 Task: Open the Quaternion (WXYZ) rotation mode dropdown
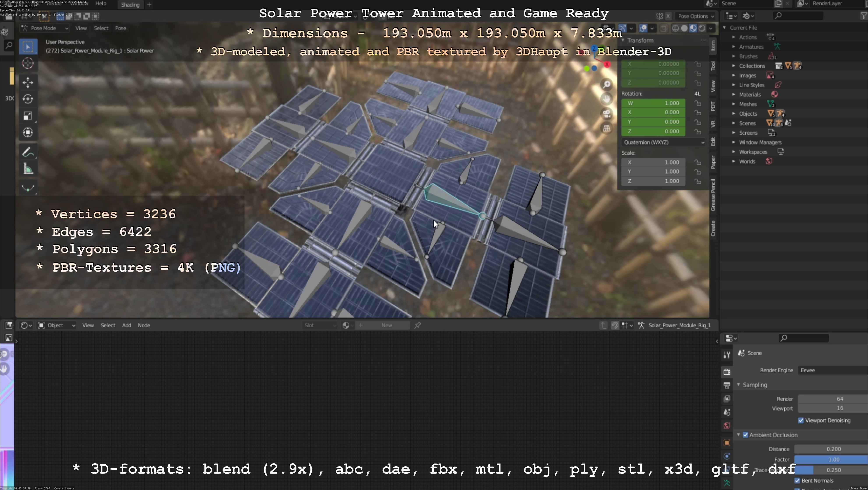point(663,142)
